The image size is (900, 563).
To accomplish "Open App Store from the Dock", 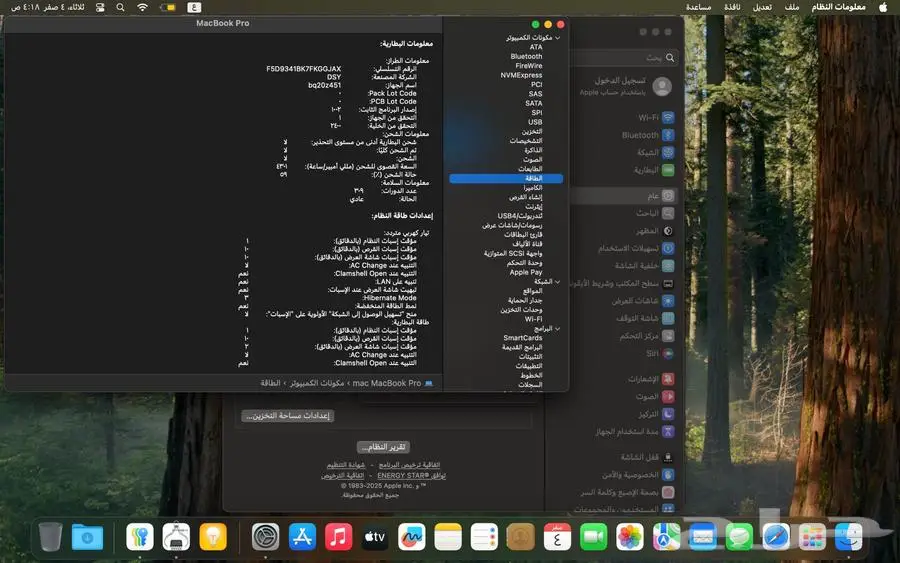I will (302, 537).
